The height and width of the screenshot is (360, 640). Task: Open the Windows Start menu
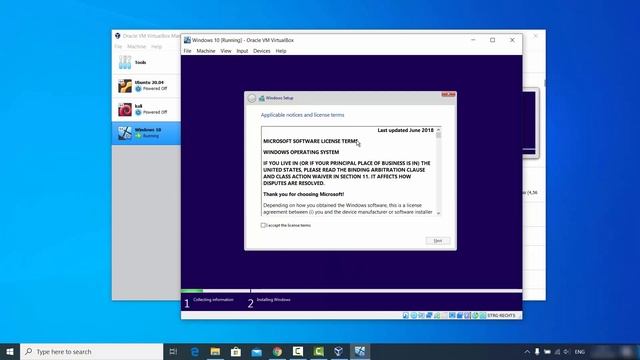10,351
